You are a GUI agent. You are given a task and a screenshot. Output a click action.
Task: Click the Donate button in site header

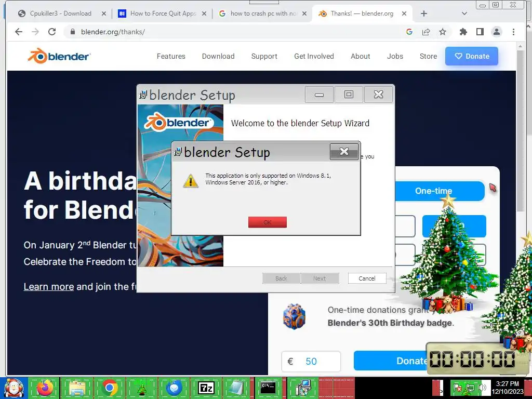point(472,56)
